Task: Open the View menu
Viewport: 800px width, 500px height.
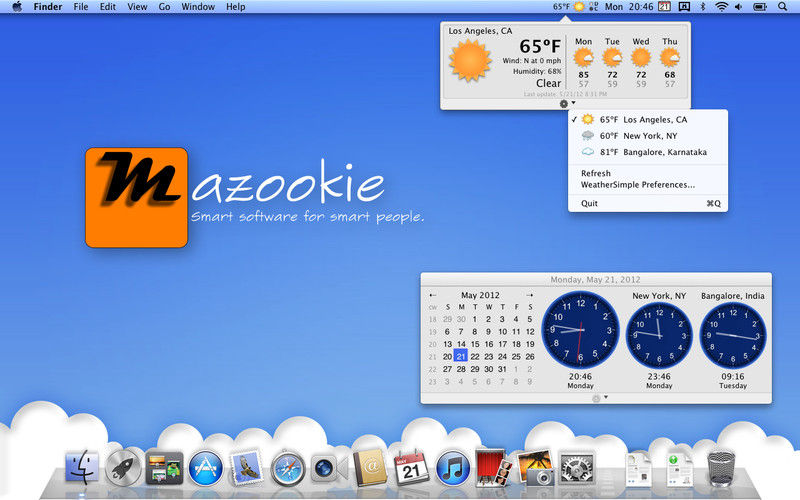Action: [137, 7]
